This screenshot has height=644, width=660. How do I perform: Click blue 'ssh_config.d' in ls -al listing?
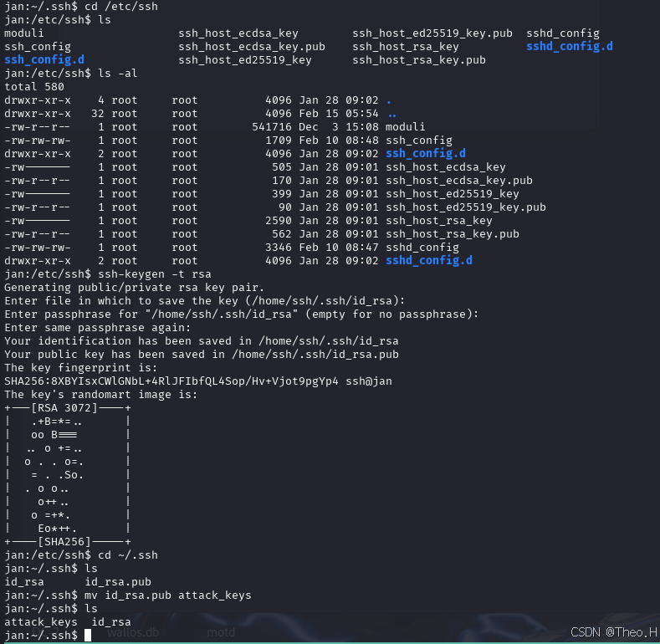click(x=426, y=154)
